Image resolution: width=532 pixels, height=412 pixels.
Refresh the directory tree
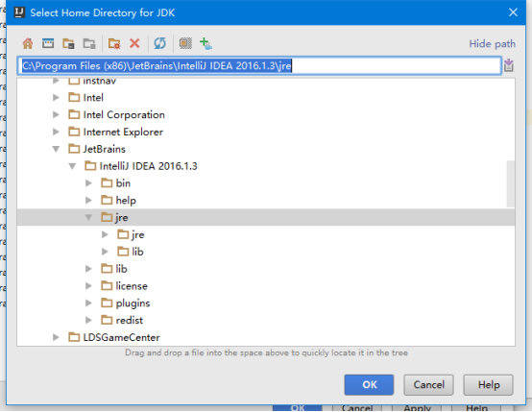coord(159,43)
